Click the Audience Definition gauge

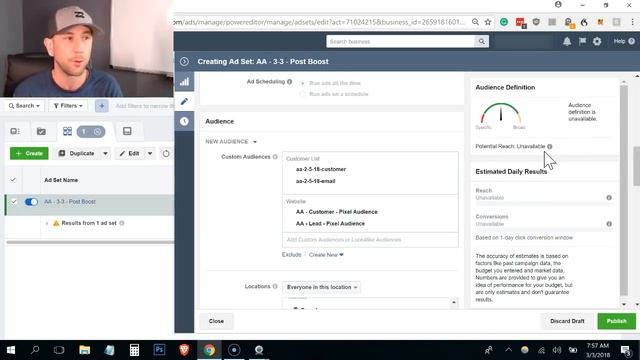[501, 113]
